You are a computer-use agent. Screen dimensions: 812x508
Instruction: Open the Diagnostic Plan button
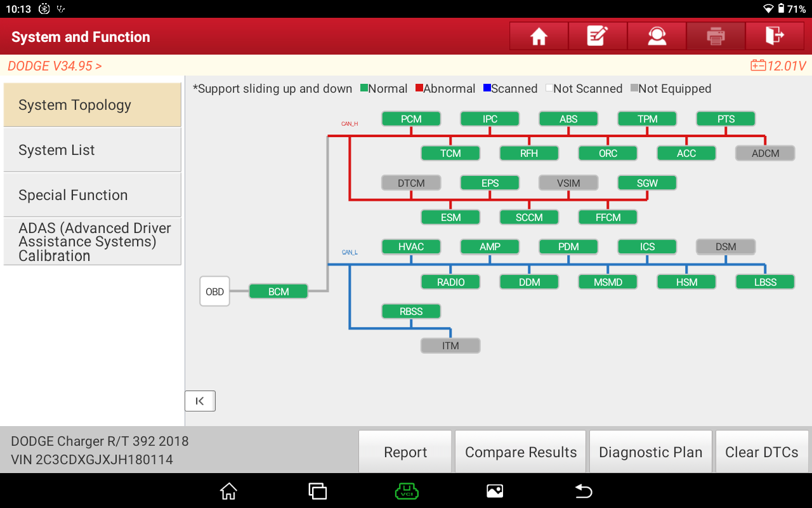tap(650, 452)
